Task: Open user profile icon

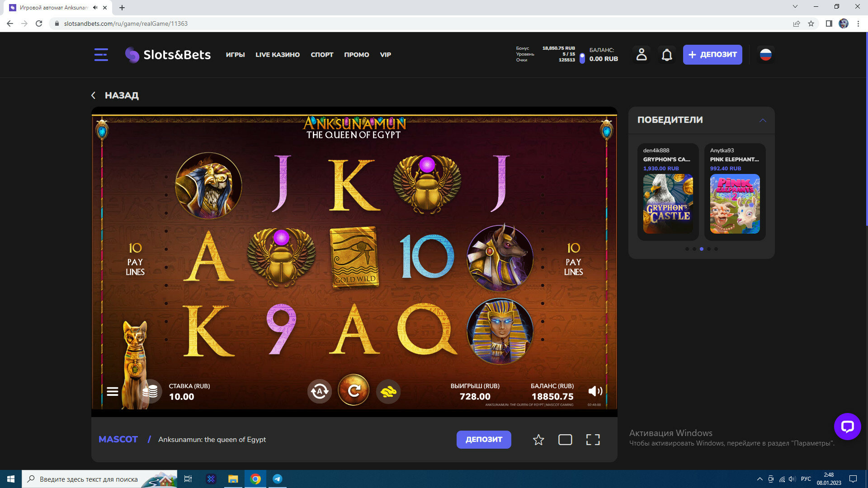Action: coord(642,55)
